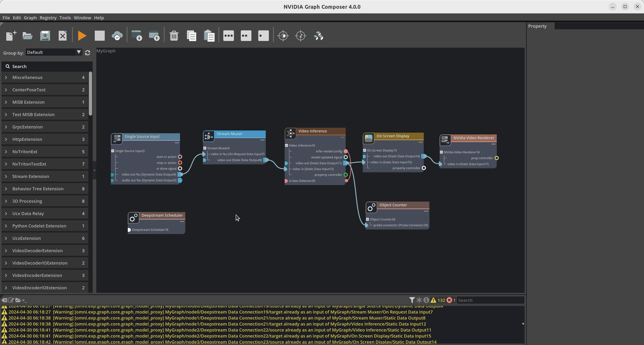Stop graph execution with the square button

click(100, 36)
